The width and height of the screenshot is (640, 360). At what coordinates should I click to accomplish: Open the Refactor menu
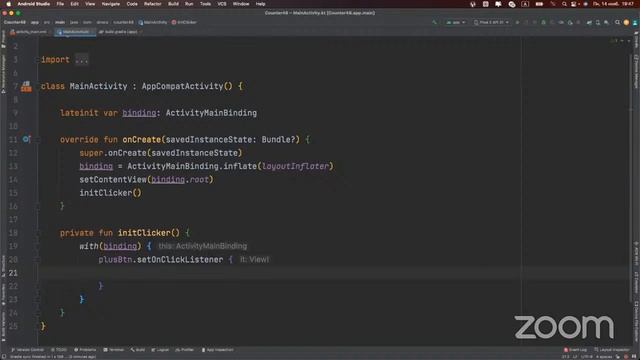click(x=153, y=4)
